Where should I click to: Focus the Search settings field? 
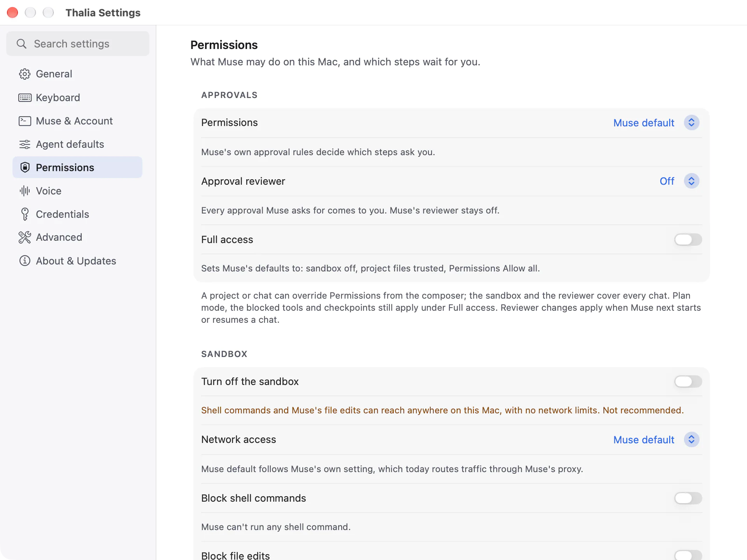[78, 44]
